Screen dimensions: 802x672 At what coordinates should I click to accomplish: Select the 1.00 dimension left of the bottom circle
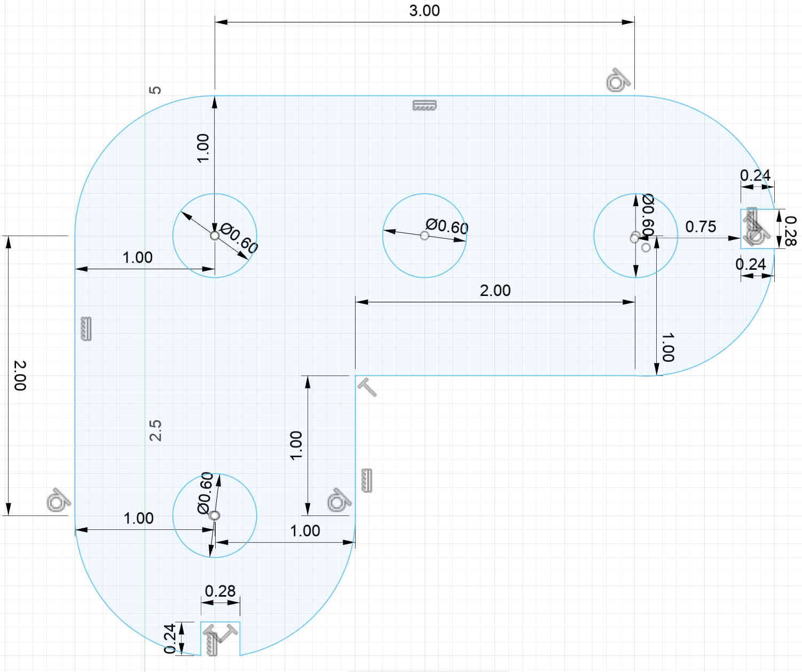click(x=138, y=518)
